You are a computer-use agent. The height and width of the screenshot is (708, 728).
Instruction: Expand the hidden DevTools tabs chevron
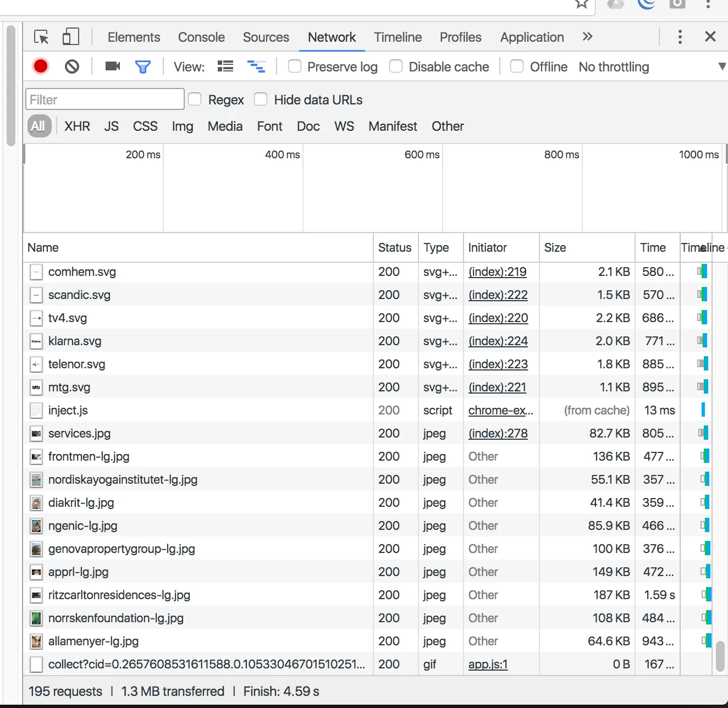tap(587, 37)
